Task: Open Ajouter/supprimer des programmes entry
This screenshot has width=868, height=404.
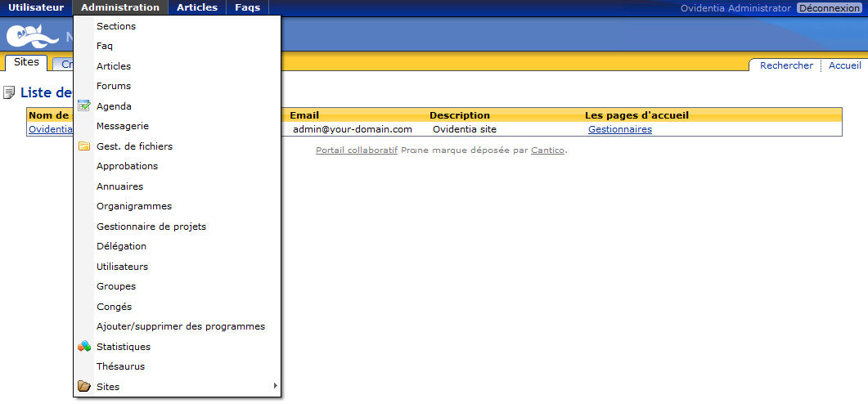Action: [x=181, y=326]
